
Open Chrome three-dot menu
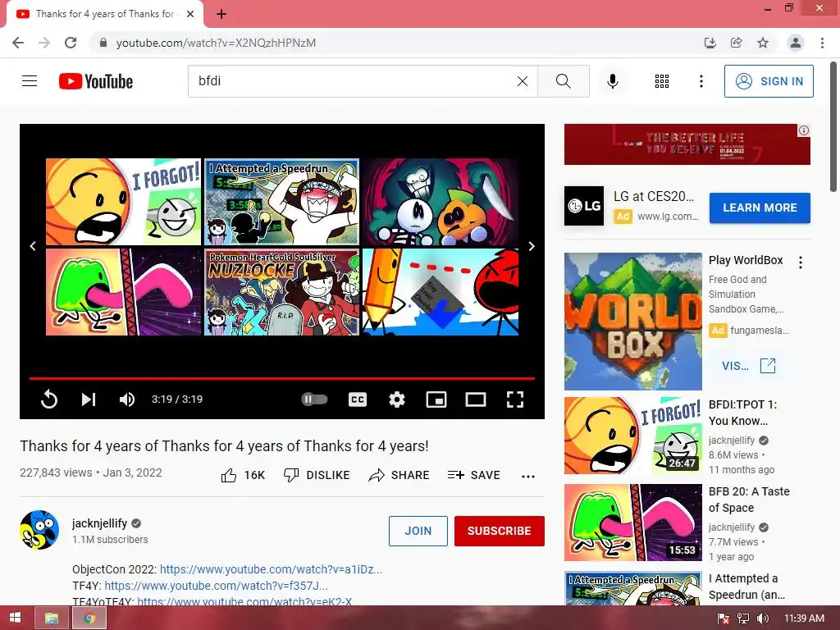(x=822, y=43)
